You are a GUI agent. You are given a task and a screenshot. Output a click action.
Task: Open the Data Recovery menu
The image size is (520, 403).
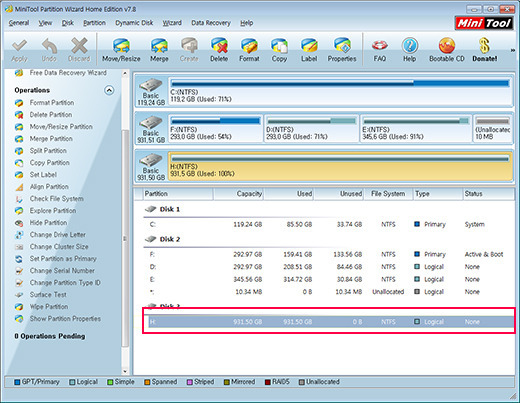(211, 23)
